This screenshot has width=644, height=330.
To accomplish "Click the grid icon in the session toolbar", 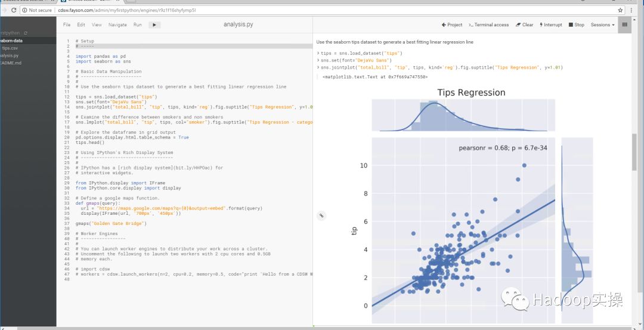I will (624, 25).
